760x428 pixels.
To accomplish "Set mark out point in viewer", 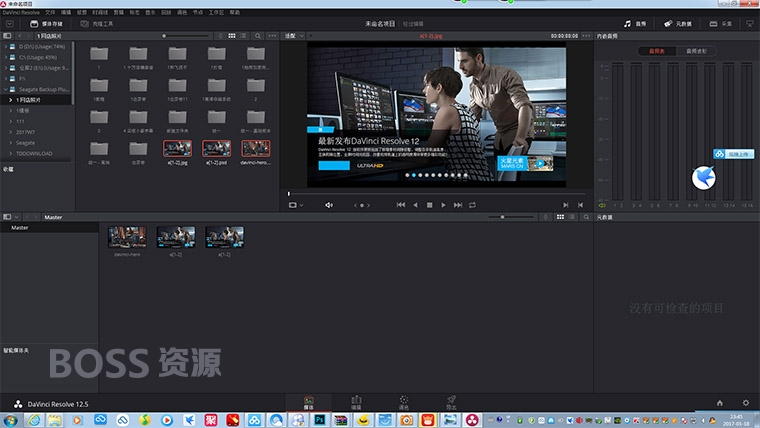I will click(x=580, y=205).
